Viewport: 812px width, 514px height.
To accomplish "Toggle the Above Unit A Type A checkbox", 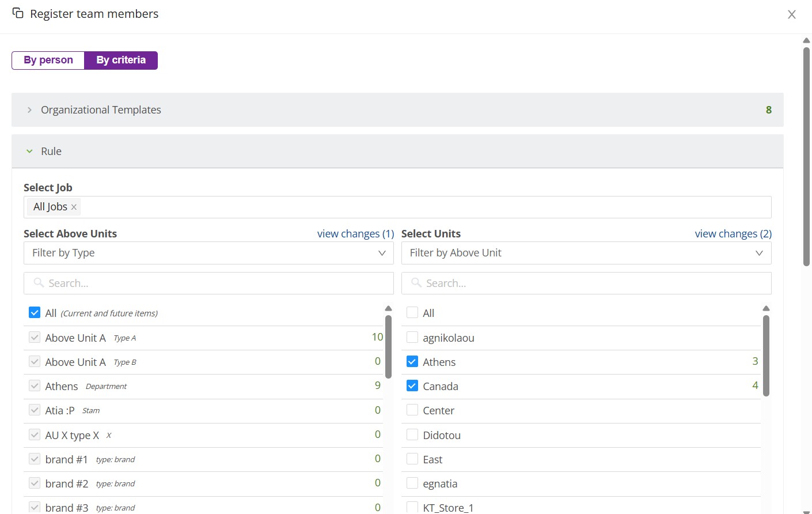I will (x=35, y=337).
